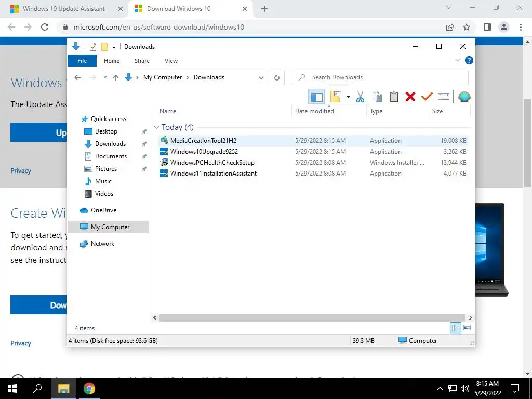532x399 pixels.
Task: Click the taskbar search magnifier icon
Action: pyautogui.click(x=37, y=389)
